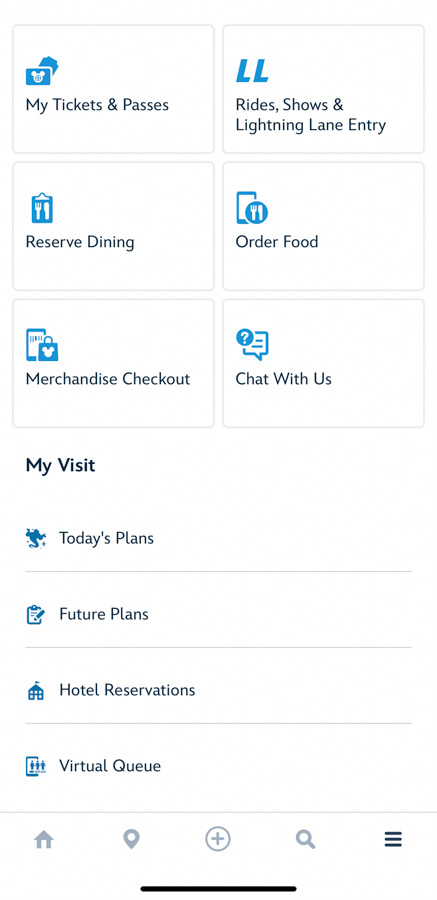Viewport: 437px width, 900px height.
Task: Open Today's Plans list item
Action: tap(218, 538)
